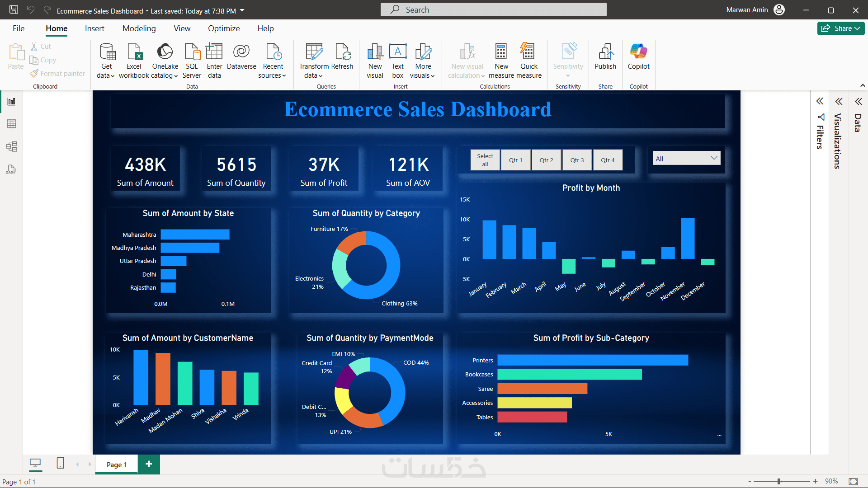Open the Modeling ribbon tab
Viewport: 868px width, 488px height.
(x=139, y=28)
